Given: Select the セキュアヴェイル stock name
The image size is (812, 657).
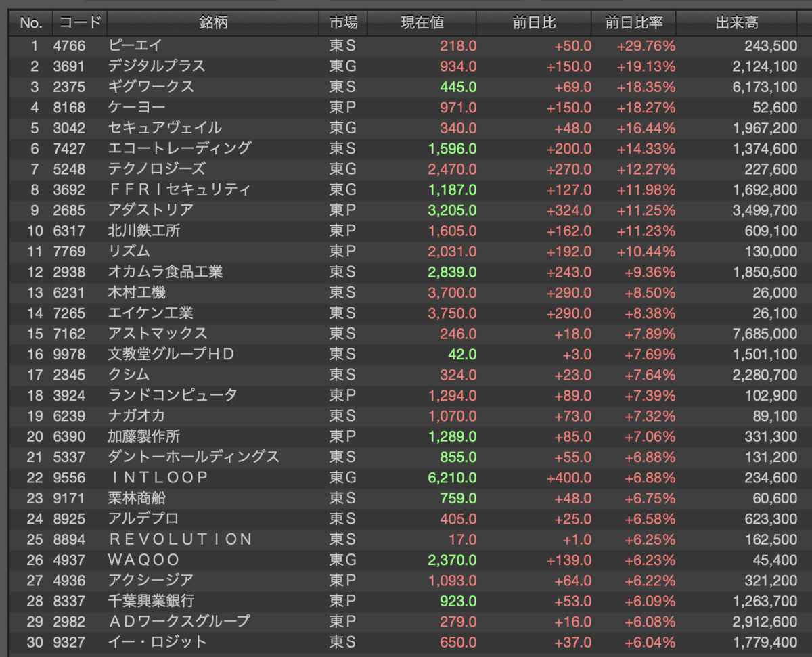Looking at the screenshot, I should [x=165, y=128].
